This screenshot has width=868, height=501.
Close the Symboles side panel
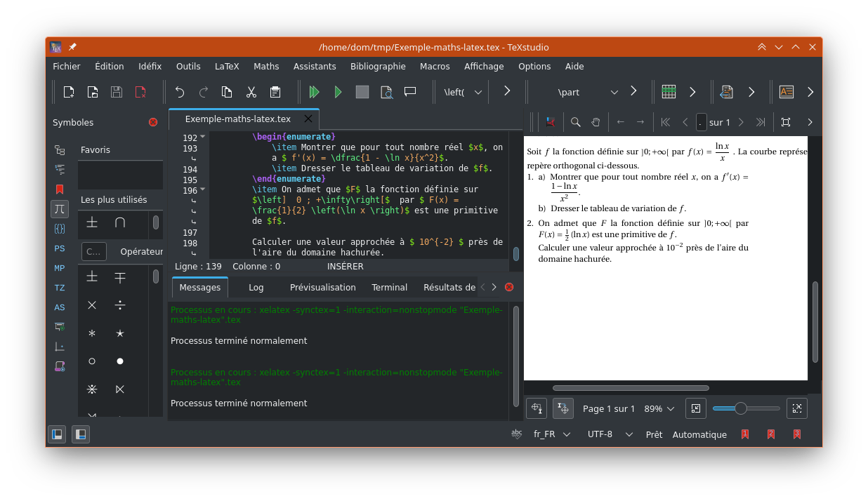coord(153,122)
